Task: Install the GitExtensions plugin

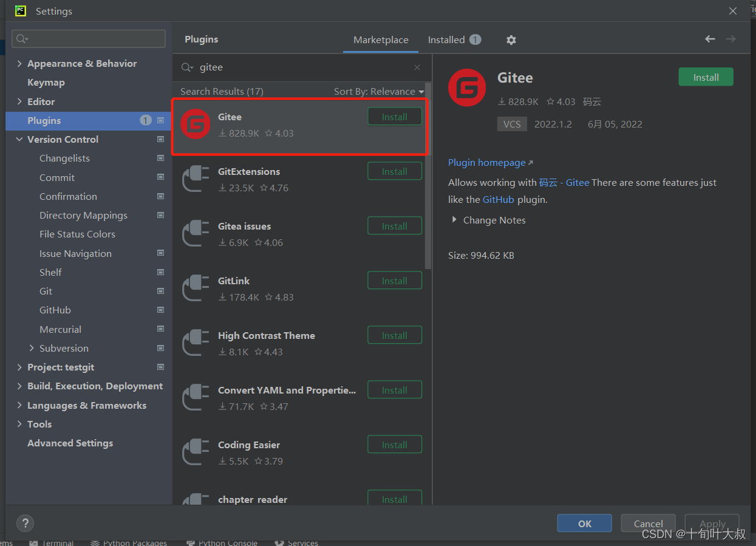Action: click(395, 171)
